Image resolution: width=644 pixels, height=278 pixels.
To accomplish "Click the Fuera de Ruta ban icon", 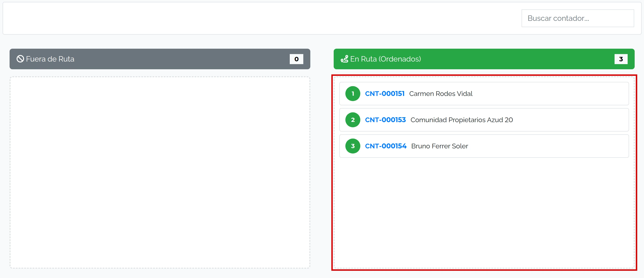I will (20, 59).
